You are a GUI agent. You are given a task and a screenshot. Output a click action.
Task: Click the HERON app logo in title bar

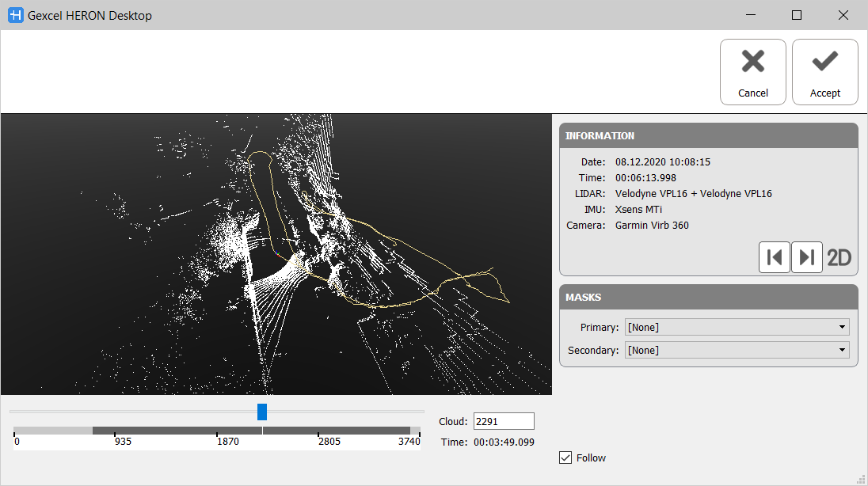[15, 15]
